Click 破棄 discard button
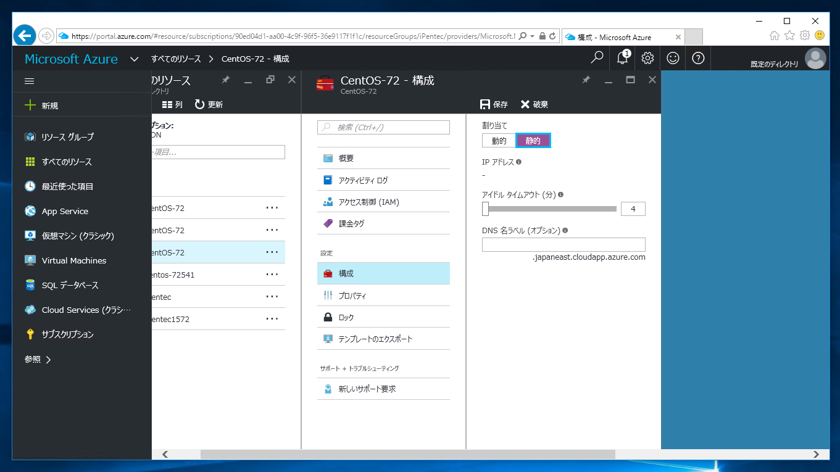This screenshot has width=840, height=472. [x=535, y=104]
